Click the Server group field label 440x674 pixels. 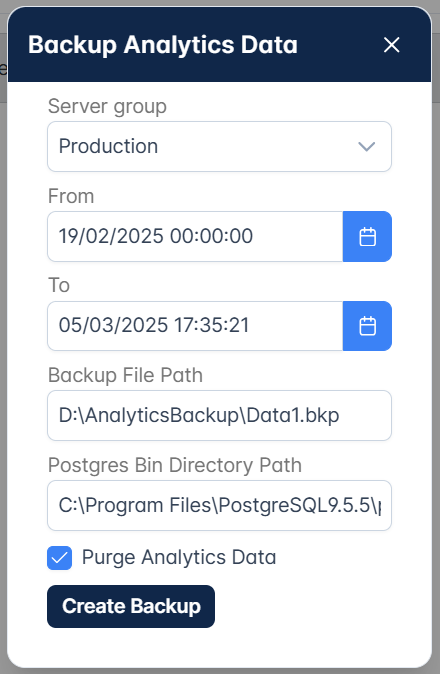point(107,106)
